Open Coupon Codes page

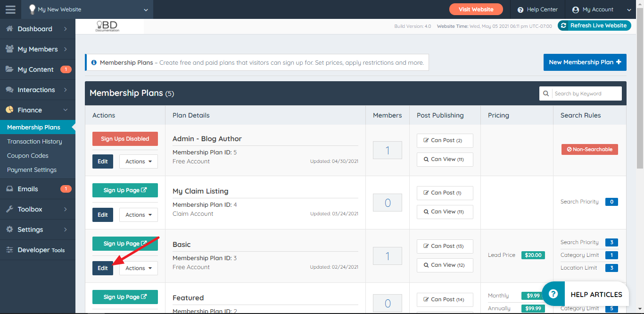pos(28,156)
